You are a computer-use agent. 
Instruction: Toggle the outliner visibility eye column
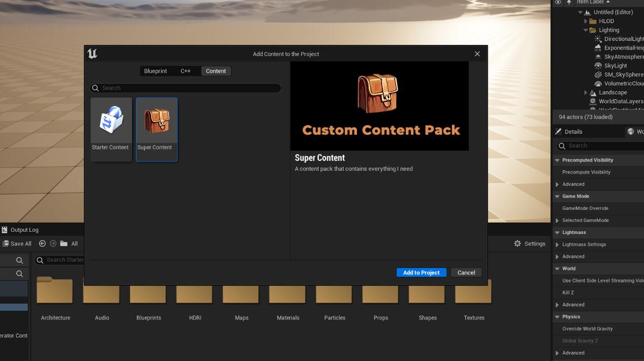(558, 2)
